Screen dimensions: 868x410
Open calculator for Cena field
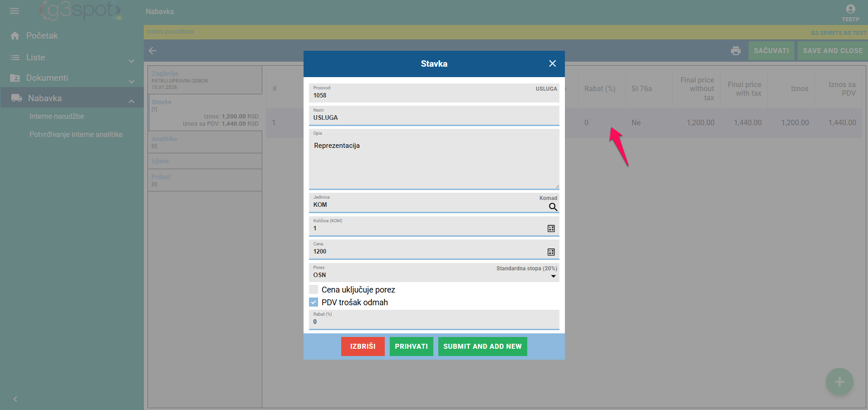[551, 252]
